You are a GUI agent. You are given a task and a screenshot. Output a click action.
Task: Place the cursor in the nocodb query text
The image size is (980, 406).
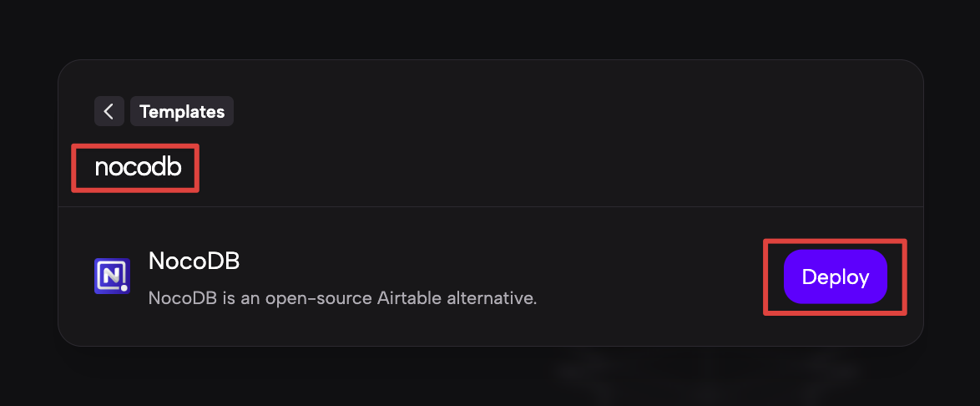click(x=138, y=168)
